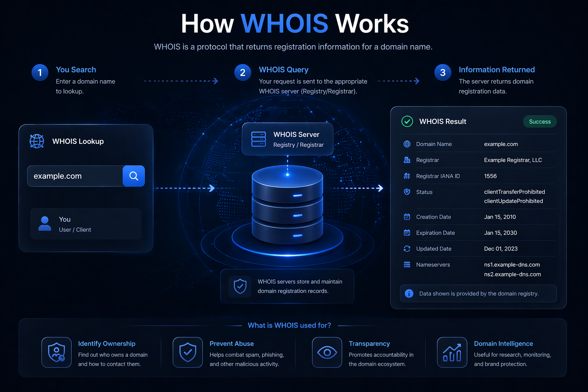This screenshot has height=392, width=588.
Task: Click the hash icon beside Registrar IANA ID
Action: tap(407, 176)
